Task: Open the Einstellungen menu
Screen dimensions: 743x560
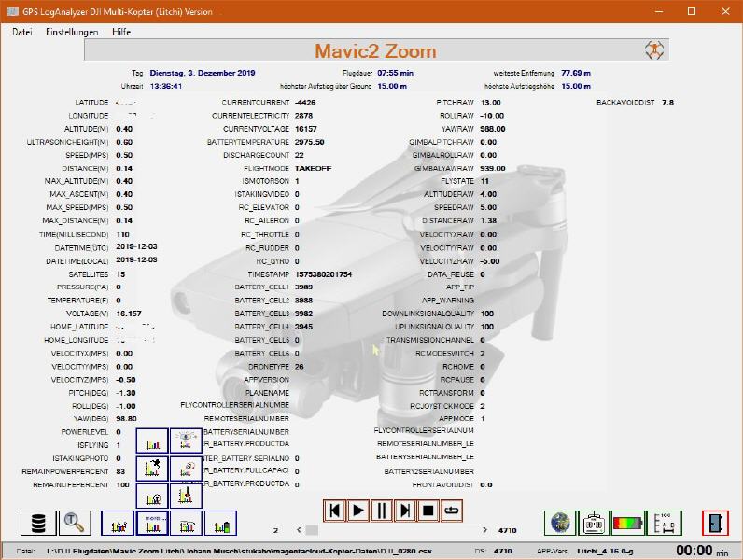Action: pos(72,32)
